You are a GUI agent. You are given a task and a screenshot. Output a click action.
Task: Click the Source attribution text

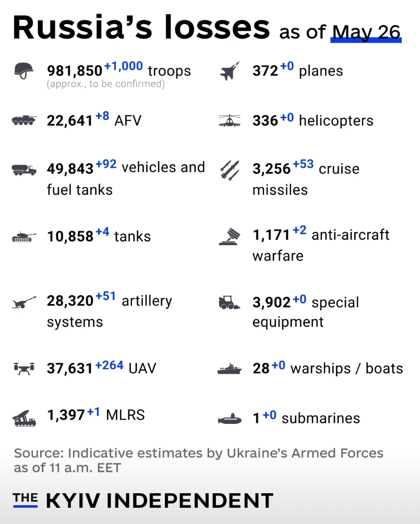click(x=199, y=460)
